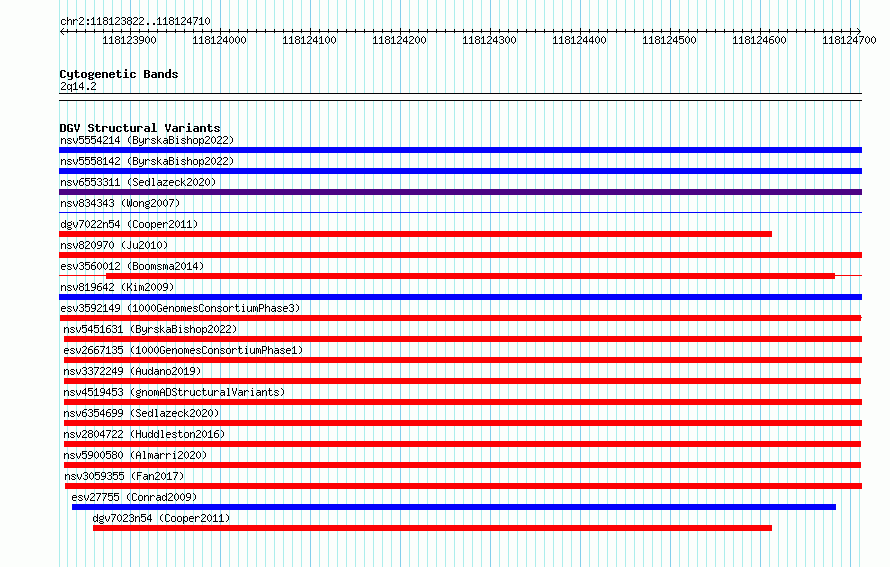Click ruler position 118124500
Viewport: 890px width, 567px height.
coord(669,40)
